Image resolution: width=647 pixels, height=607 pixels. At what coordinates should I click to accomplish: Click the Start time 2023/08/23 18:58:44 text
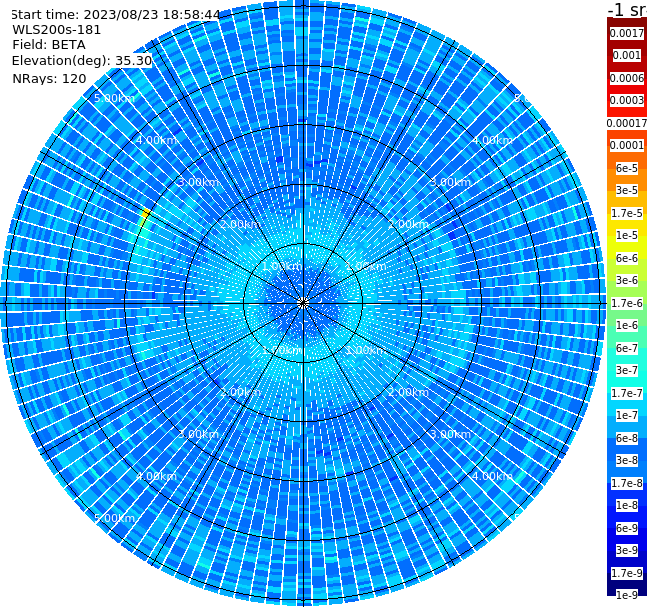coord(116,15)
